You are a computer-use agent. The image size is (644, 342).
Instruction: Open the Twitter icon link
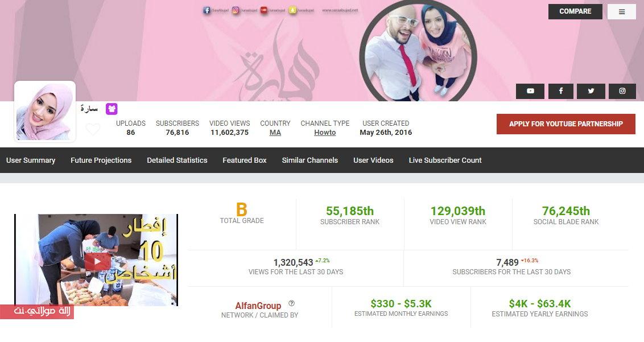pyautogui.click(x=591, y=91)
